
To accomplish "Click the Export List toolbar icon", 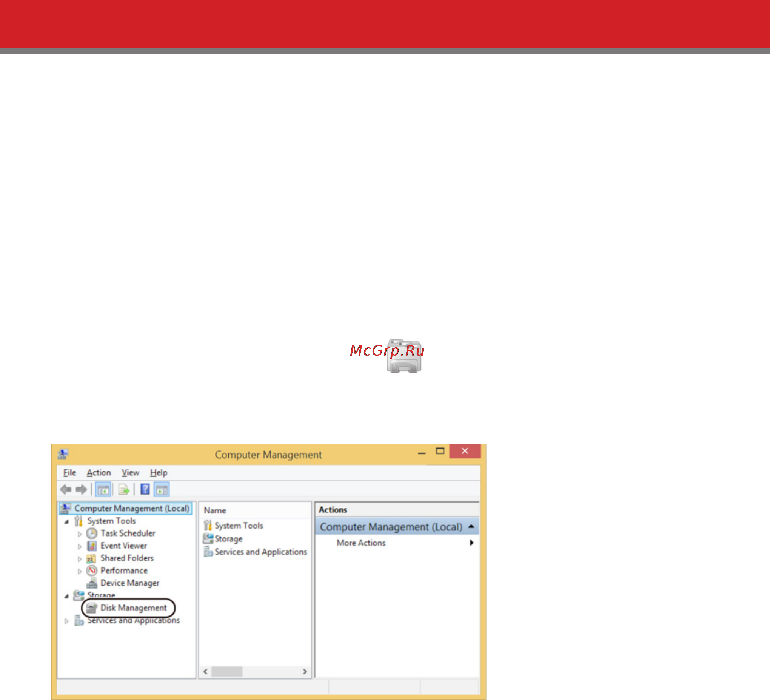I will [124, 489].
